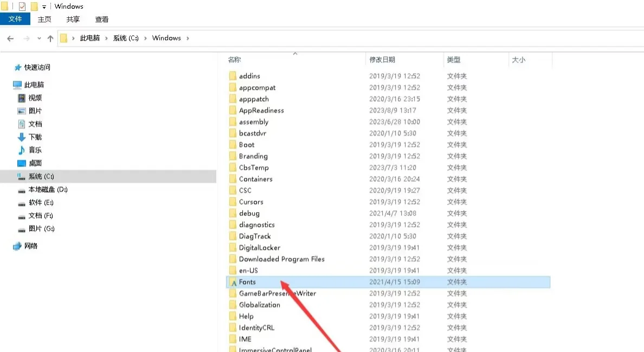The width and height of the screenshot is (644, 352).
Task: Open 文档 library in the navigation pane
Action: 35,124
